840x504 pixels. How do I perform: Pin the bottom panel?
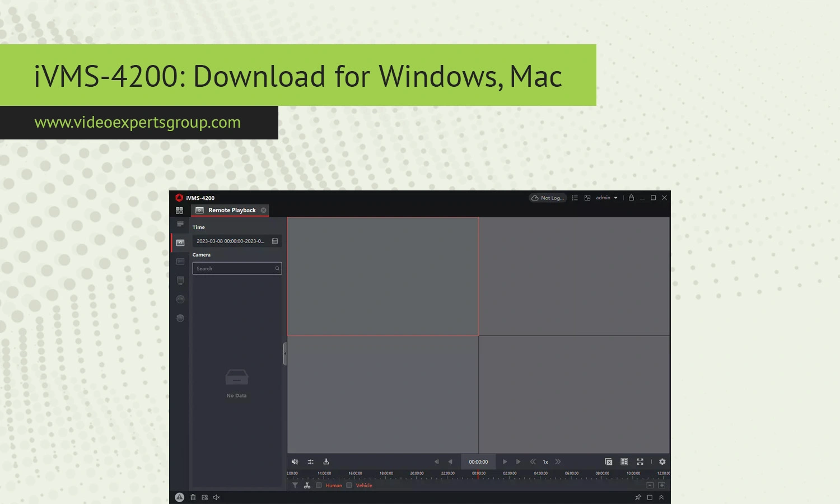(638, 497)
